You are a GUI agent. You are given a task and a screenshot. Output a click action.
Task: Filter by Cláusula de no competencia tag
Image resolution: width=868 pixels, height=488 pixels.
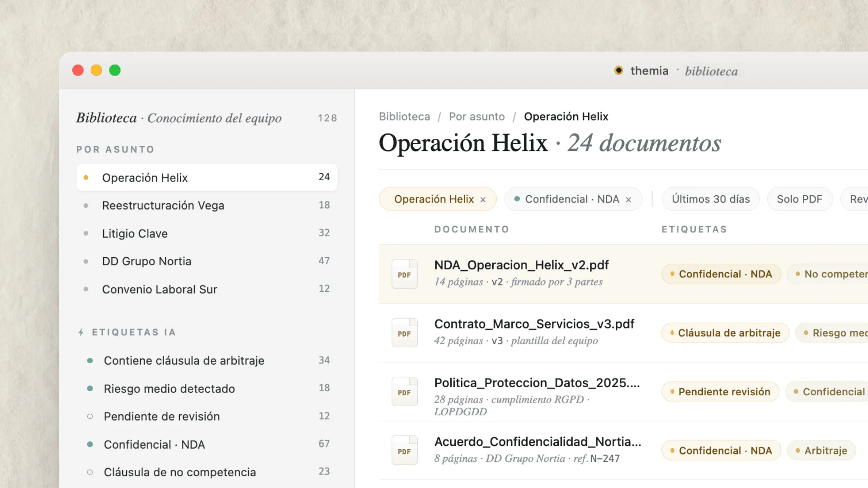pos(207,472)
